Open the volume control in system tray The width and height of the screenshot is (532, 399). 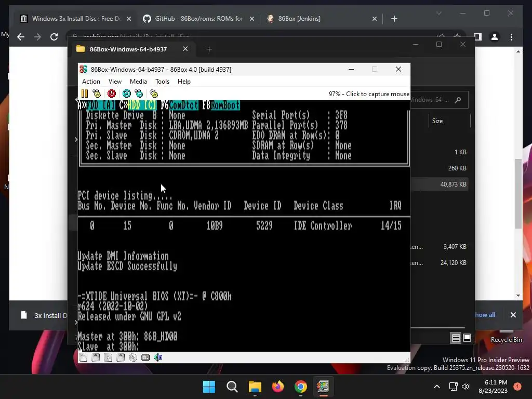click(x=465, y=387)
